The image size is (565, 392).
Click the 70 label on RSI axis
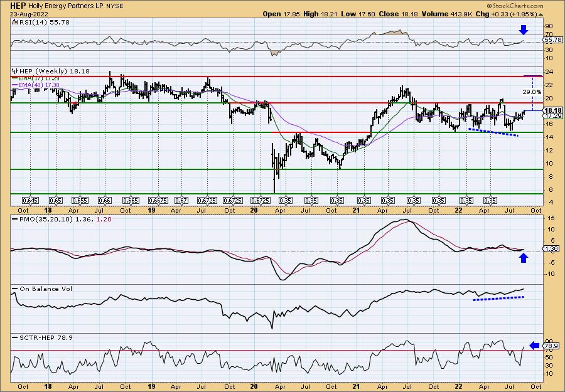[x=549, y=34]
